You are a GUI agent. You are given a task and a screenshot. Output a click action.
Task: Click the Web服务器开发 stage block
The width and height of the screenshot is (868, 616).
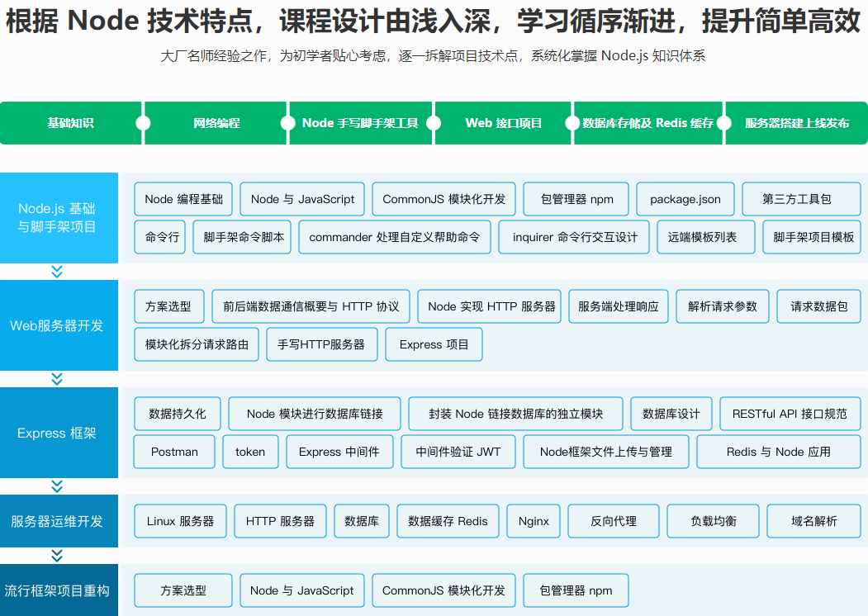[59, 325]
